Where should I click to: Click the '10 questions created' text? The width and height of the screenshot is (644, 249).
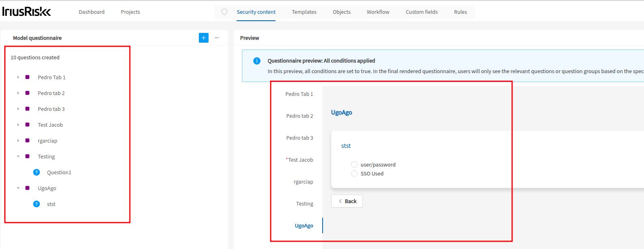[x=35, y=57]
